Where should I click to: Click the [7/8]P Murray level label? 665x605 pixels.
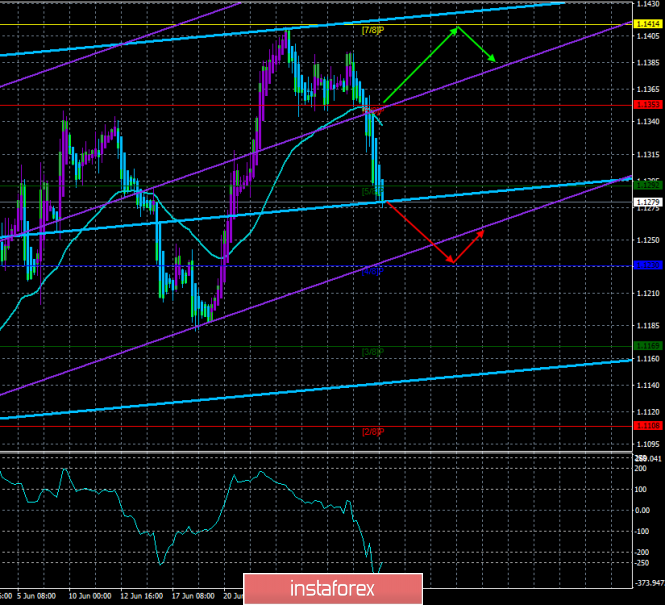373,30
